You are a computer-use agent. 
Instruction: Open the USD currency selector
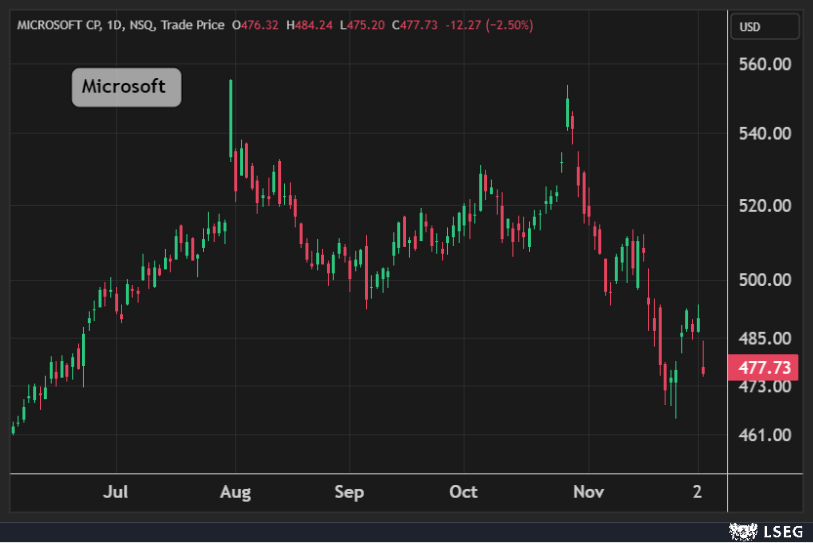point(748,26)
